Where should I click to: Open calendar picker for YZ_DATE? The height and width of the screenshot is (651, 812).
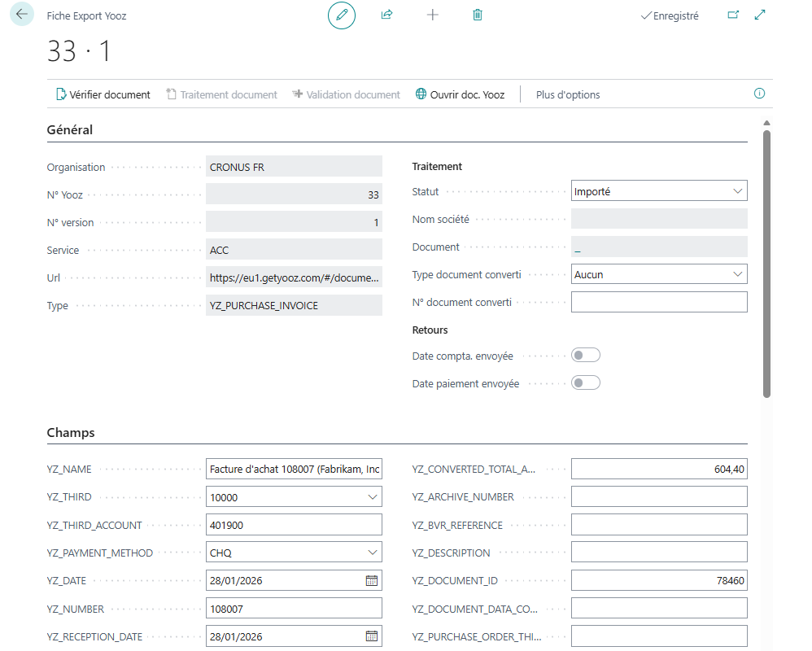pos(371,581)
